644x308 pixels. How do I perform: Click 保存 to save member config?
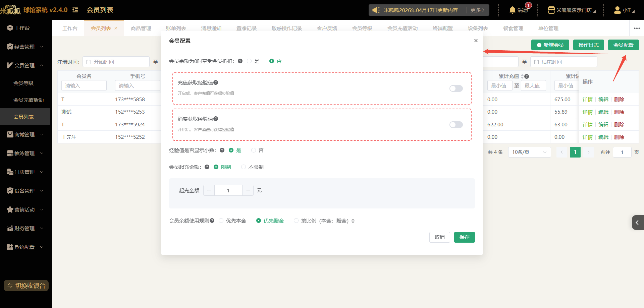pyautogui.click(x=465, y=237)
